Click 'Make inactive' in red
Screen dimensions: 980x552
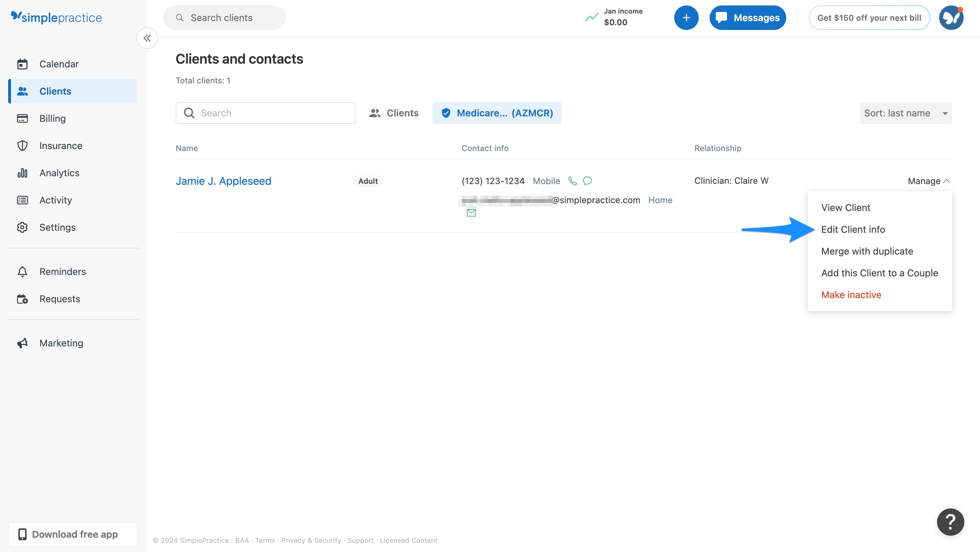point(851,295)
